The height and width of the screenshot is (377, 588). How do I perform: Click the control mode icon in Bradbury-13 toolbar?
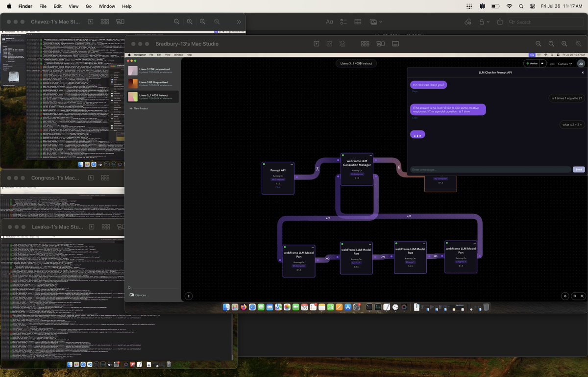click(317, 44)
